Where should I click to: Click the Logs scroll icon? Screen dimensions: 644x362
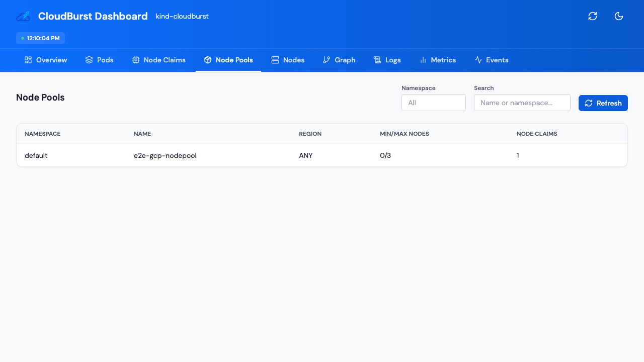[x=377, y=60]
